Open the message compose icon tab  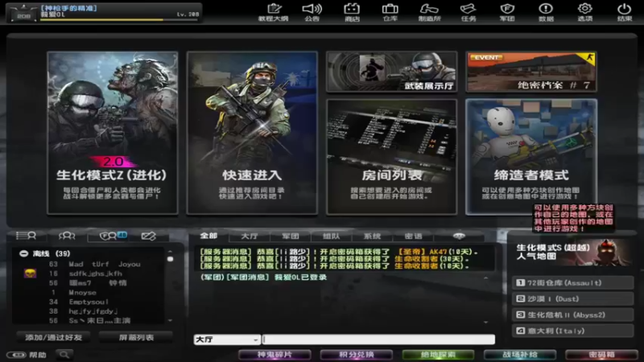[x=148, y=236]
